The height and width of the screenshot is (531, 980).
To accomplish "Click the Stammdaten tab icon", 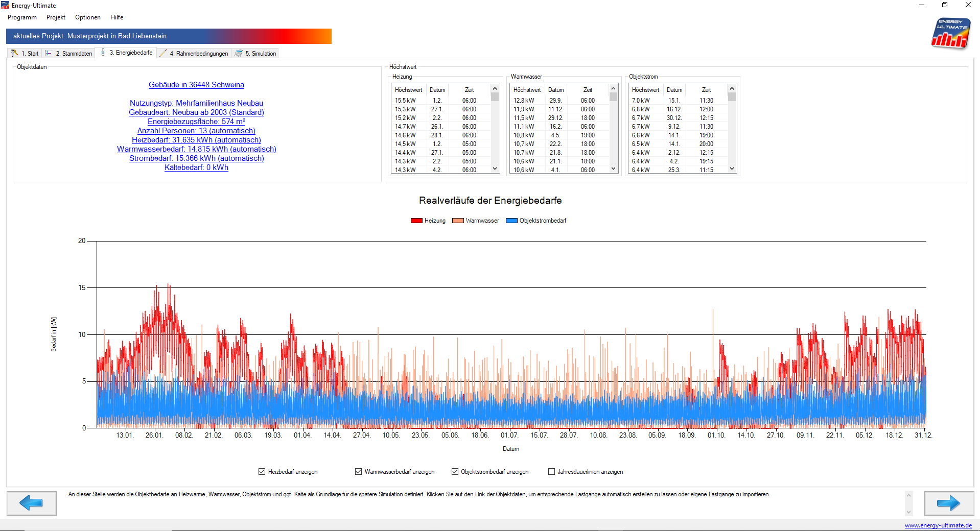I will click(49, 53).
